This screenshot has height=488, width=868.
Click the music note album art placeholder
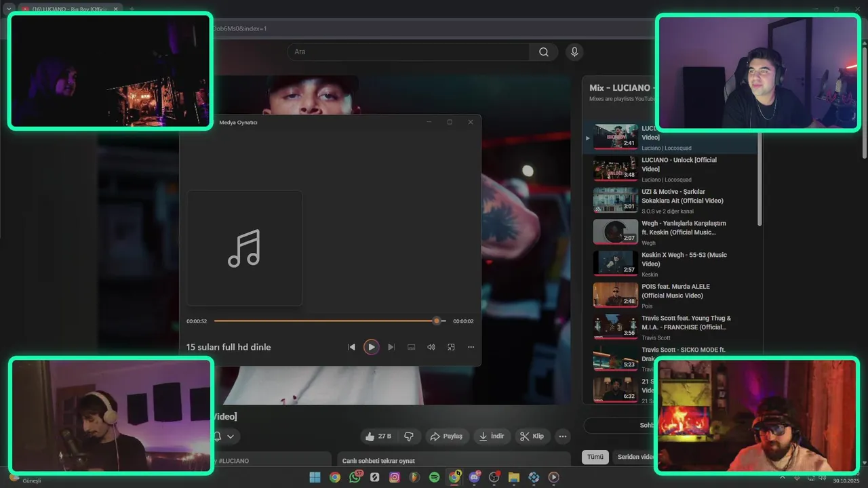[244, 248]
